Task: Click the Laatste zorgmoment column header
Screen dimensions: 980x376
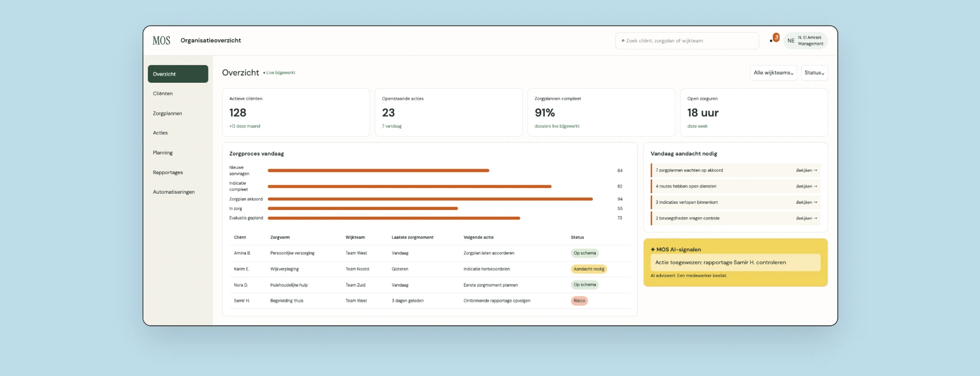Action: [x=413, y=237]
